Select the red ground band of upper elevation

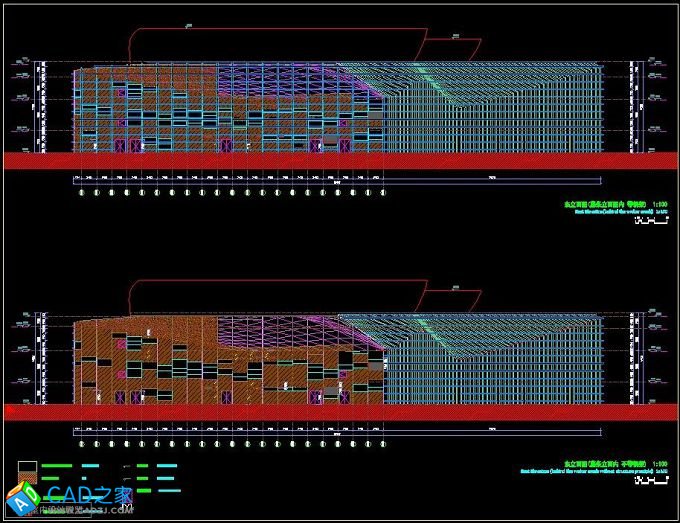340,160
